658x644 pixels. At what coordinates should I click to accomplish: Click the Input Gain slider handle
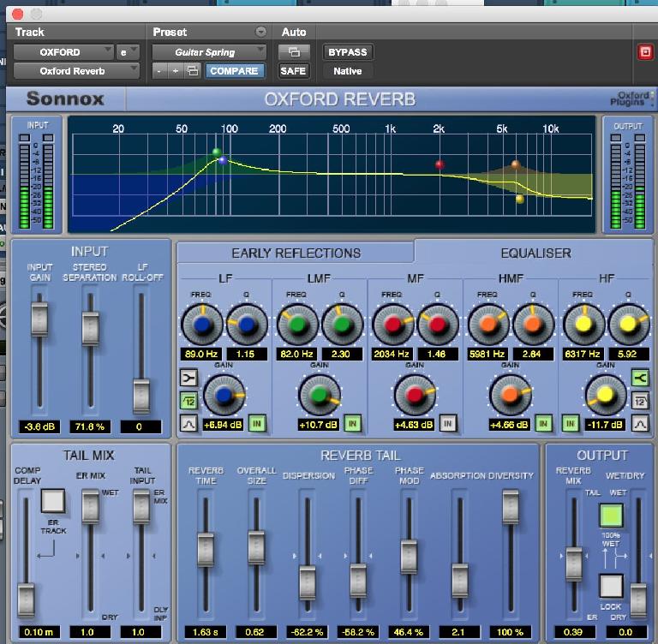pyautogui.click(x=39, y=319)
